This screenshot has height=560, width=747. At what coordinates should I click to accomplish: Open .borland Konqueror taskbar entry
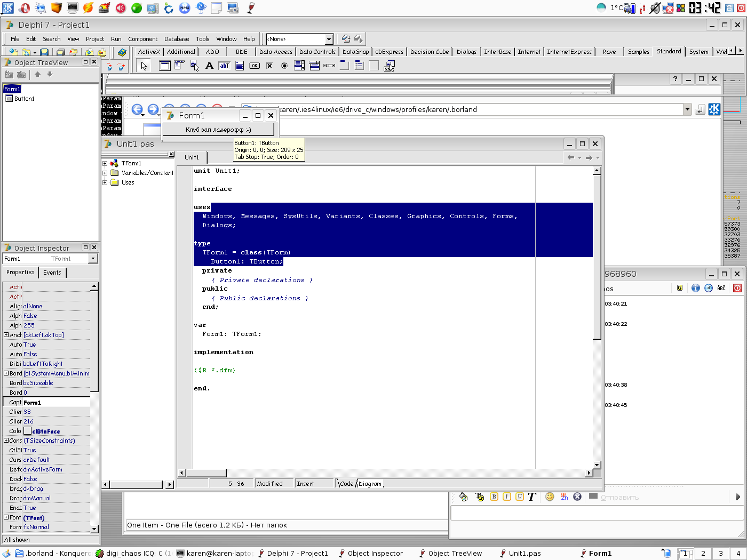click(53, 554)
